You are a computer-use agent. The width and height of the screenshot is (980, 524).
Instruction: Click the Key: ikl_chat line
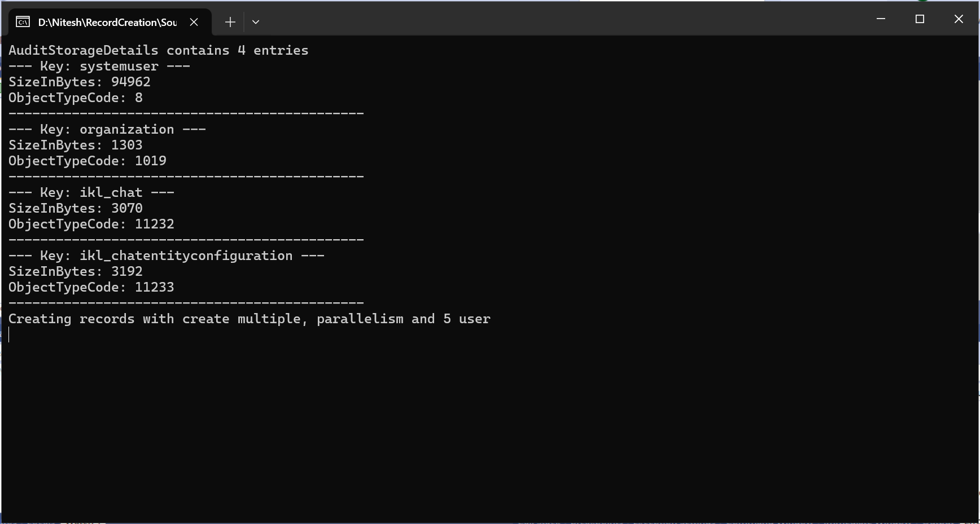pos(91,192)
